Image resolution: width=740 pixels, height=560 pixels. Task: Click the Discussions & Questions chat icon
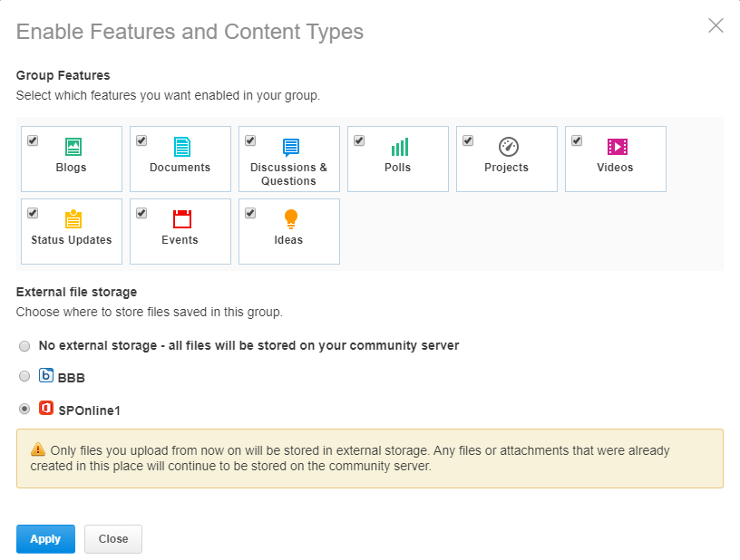[291, 148]
